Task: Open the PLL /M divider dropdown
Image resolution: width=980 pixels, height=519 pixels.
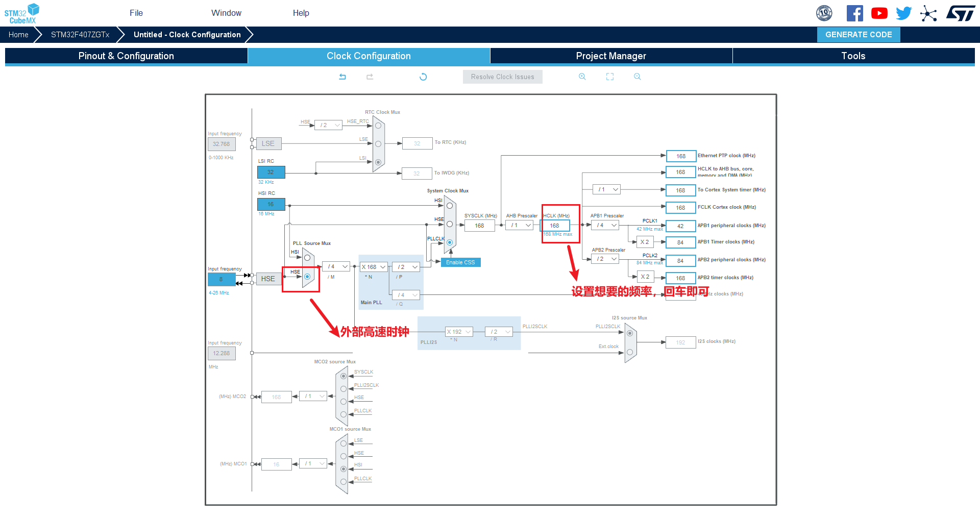Action: [336, 267]
